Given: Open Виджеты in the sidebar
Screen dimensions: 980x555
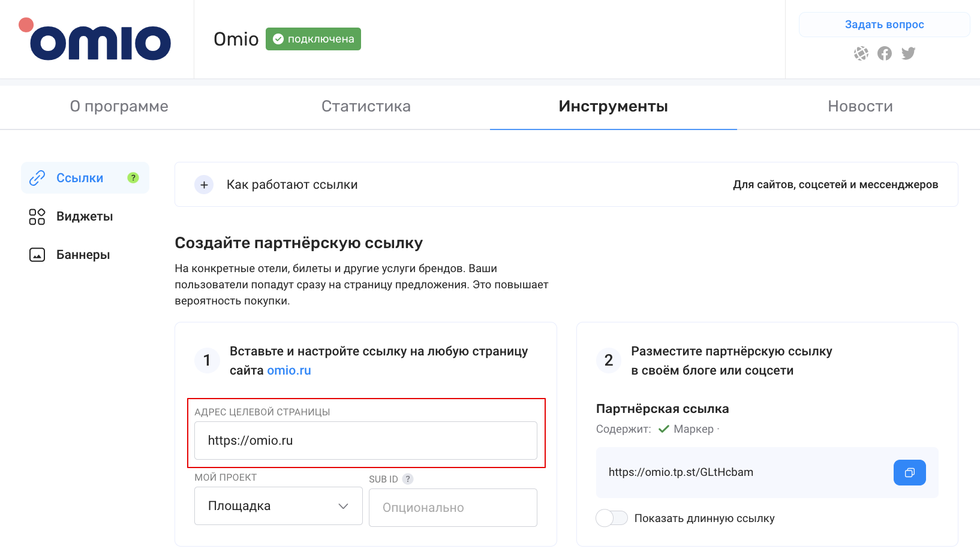Looking at the screenshot, I should coord(85,216).
